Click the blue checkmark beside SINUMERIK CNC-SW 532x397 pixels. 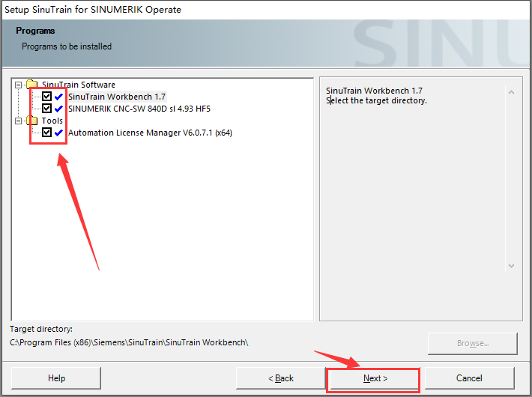pos(58,109)
